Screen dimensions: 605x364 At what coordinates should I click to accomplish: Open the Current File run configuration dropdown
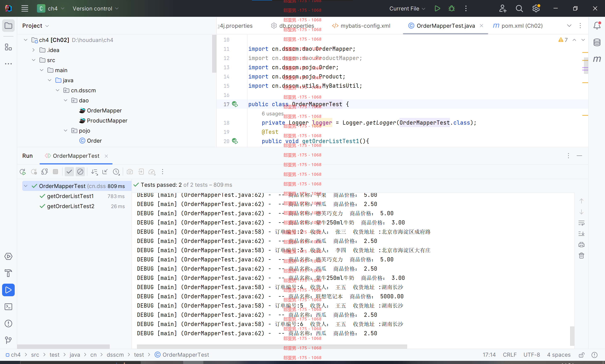pyautogui.click(x=407, y=9)
